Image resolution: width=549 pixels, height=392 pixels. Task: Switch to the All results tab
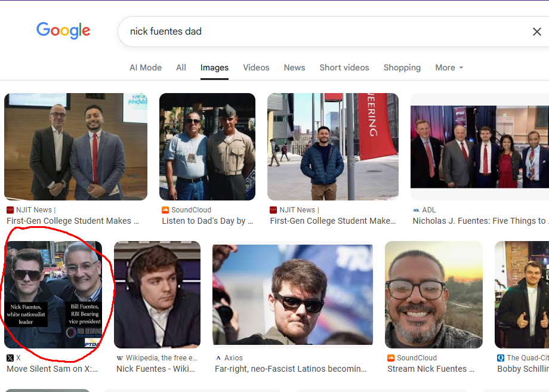181,67
